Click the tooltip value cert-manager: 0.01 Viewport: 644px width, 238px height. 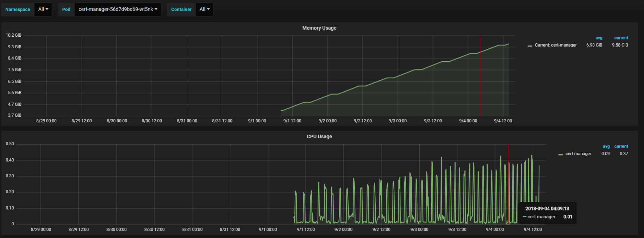point(548,217)
